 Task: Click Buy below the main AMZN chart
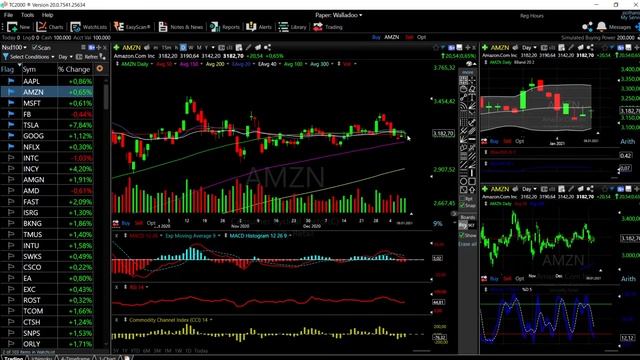[126, 223]
